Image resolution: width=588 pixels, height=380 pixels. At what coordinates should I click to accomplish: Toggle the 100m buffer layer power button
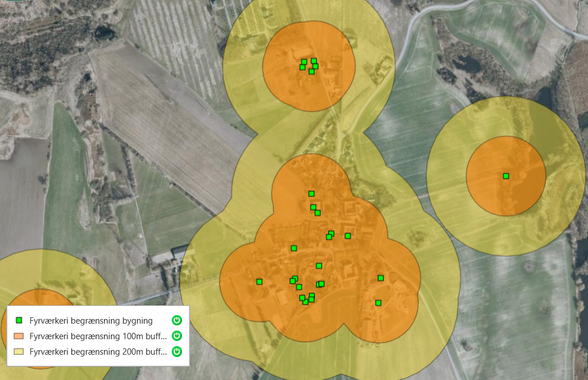[x=177, y=336]
